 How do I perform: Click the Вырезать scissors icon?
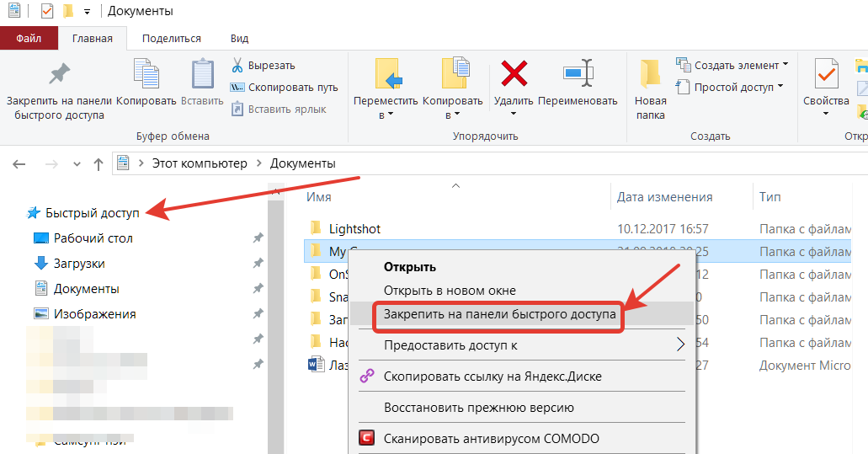pos(237,66)
